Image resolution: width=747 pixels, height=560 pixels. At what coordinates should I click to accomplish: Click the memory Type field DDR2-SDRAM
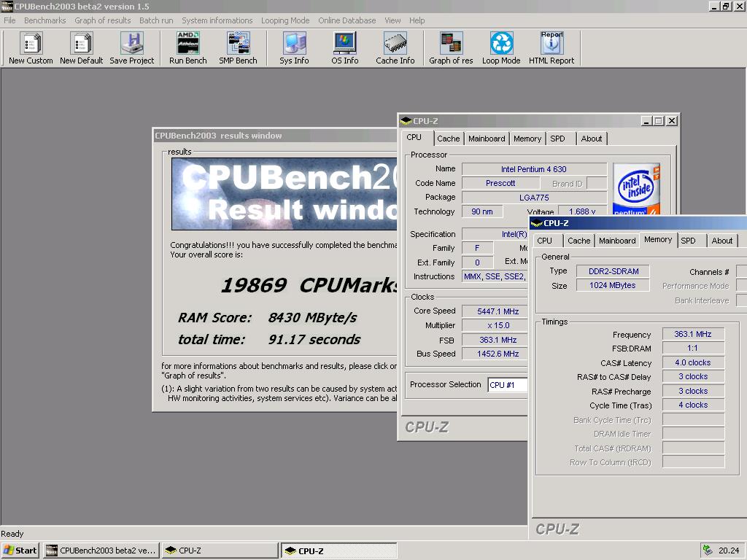tap(613, 271)
